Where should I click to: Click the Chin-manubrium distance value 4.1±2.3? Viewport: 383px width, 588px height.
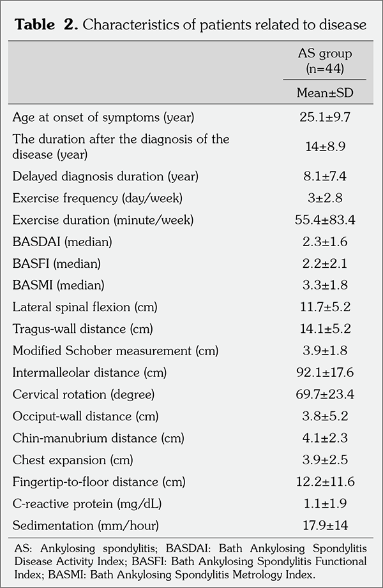(x=324, y=438)
